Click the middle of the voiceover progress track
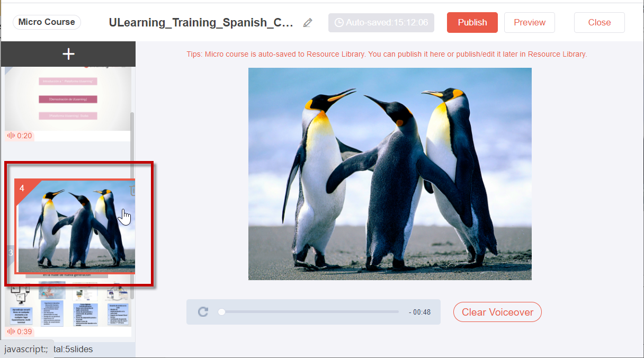644x358 pixels. [309, 312]
